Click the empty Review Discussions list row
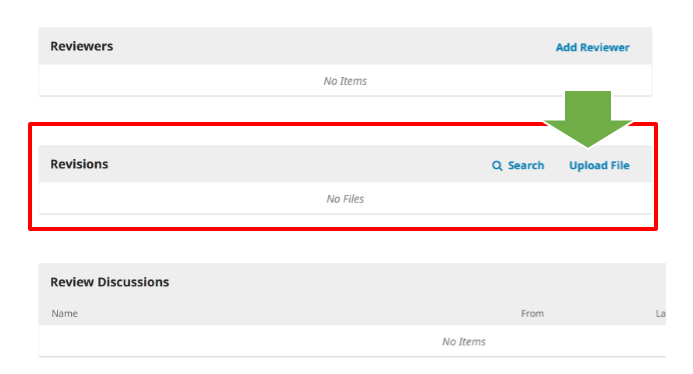Viewport: 693px width, 374px height. point(352,341)
